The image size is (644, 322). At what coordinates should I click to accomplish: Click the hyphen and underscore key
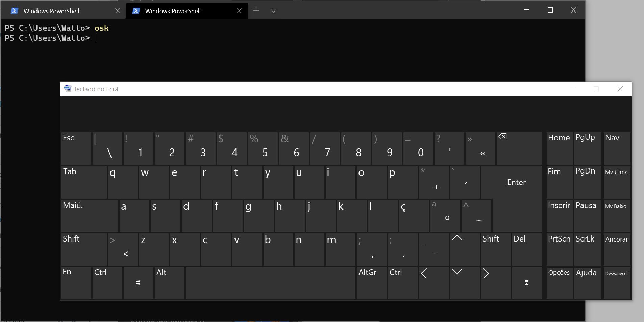pyautogui.click(x=434, y=249)
